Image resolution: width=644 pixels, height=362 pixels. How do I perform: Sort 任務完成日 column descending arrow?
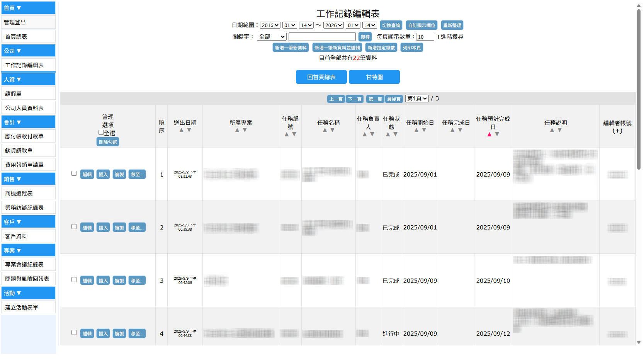point(460,130)
